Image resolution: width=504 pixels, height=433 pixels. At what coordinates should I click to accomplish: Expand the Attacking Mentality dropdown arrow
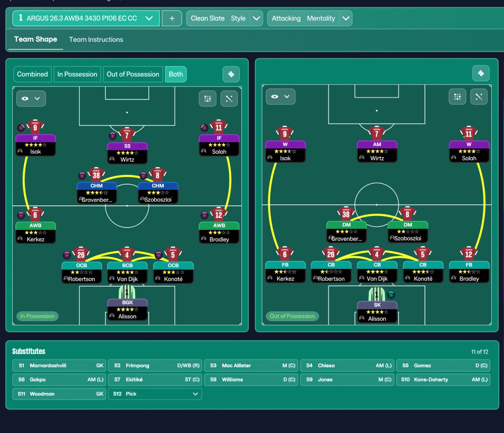(x=346, y=18)
